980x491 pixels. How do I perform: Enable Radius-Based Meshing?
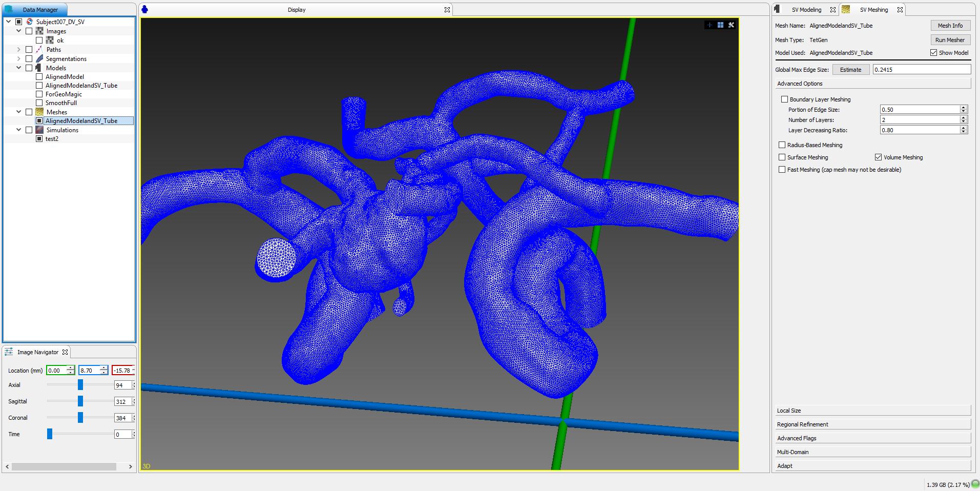[x=782, y=145]
